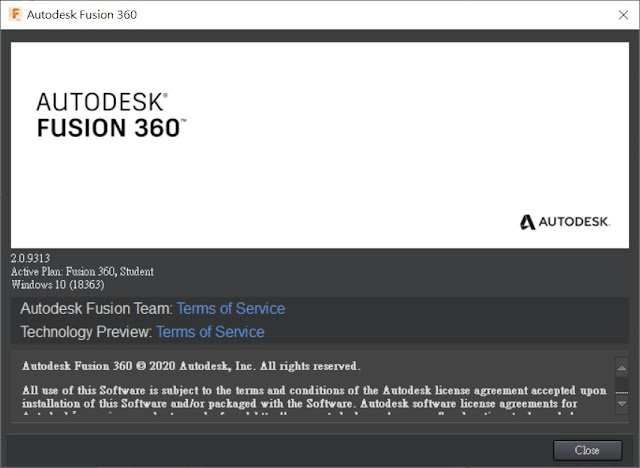Click the license text scroll down arrow
Image resolution: width=640 pixels, height=468 pixels.
tap(622, 404)
